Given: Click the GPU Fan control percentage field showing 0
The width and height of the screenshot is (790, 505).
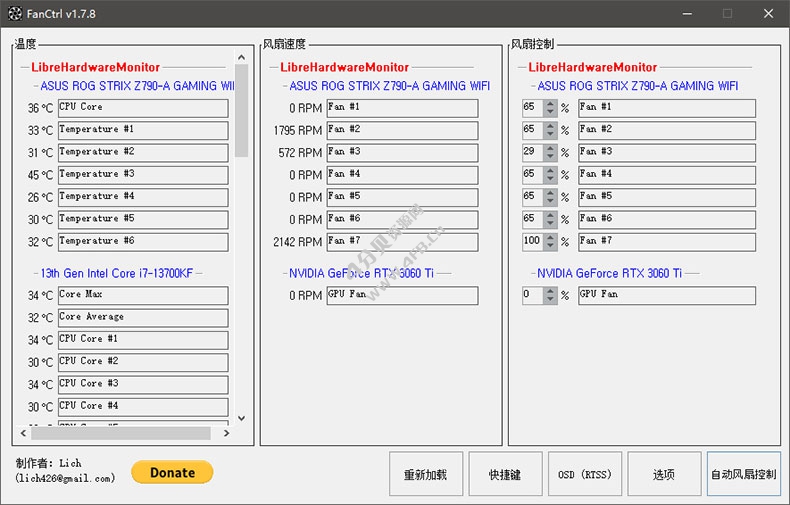Looking at the screenshot, I should click(x=533, y=295).
